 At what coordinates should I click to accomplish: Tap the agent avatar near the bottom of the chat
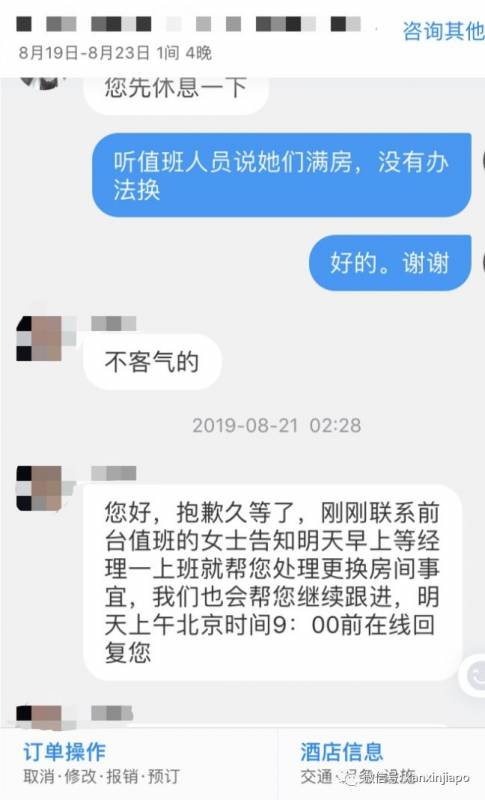pos(40,716)
